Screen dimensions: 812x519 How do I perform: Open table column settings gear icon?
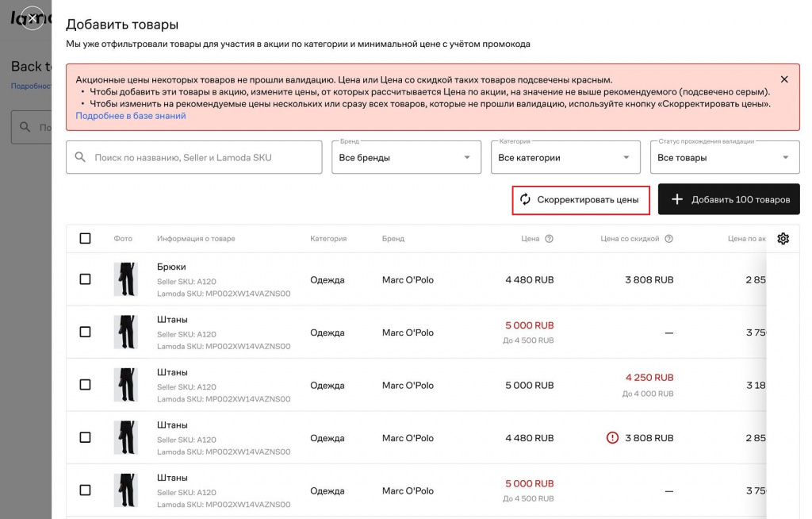pyautogui.click(x=783, y=239)
